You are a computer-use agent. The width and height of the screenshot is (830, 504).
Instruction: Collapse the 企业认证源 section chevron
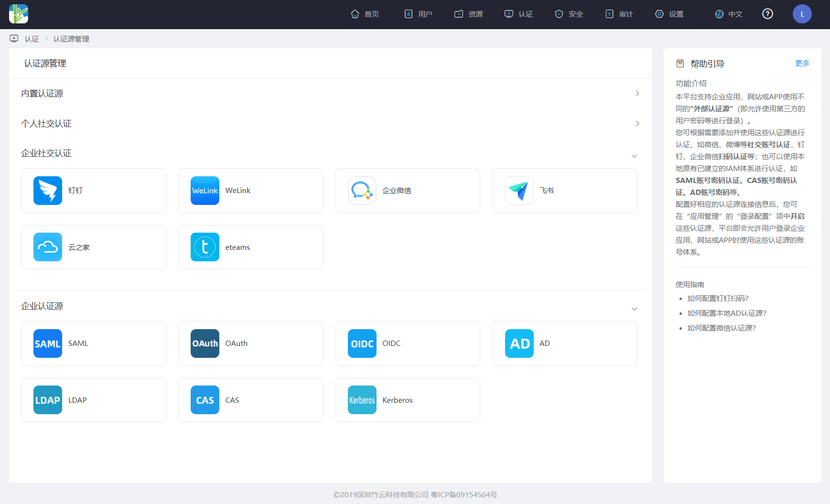[x=635, y=309]
